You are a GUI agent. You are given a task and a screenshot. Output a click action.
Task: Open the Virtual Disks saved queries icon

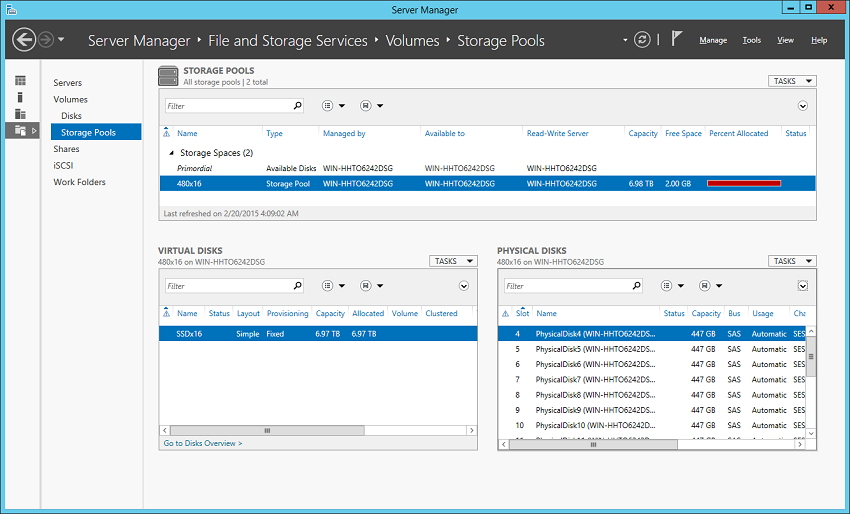[366, 286]
